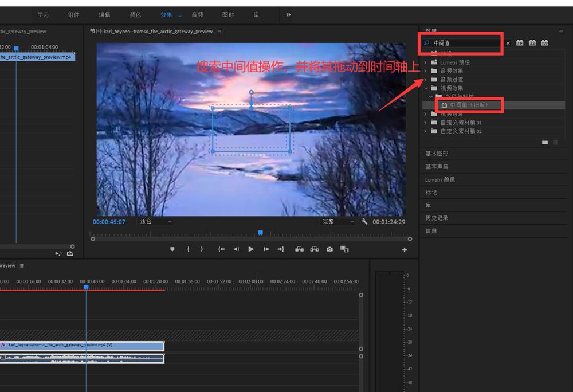Open the button editor plus icon
573x392 pixels.
click(x=405, y=250)
